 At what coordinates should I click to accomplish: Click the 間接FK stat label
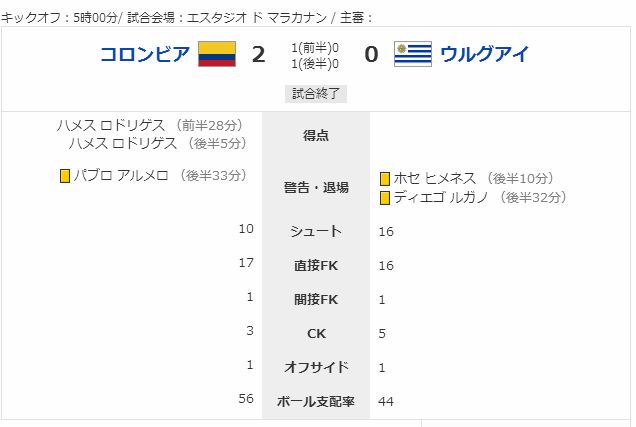(x=316, y=300)
